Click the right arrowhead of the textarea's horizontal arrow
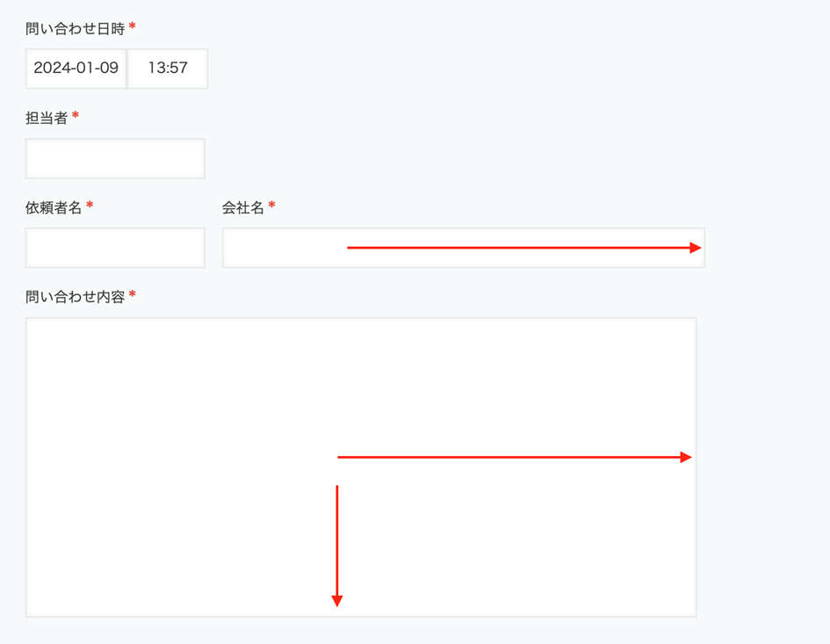Image resolution: width=830 pixels, height=644 pixels. pyautogui.click(x=686, y=457)
